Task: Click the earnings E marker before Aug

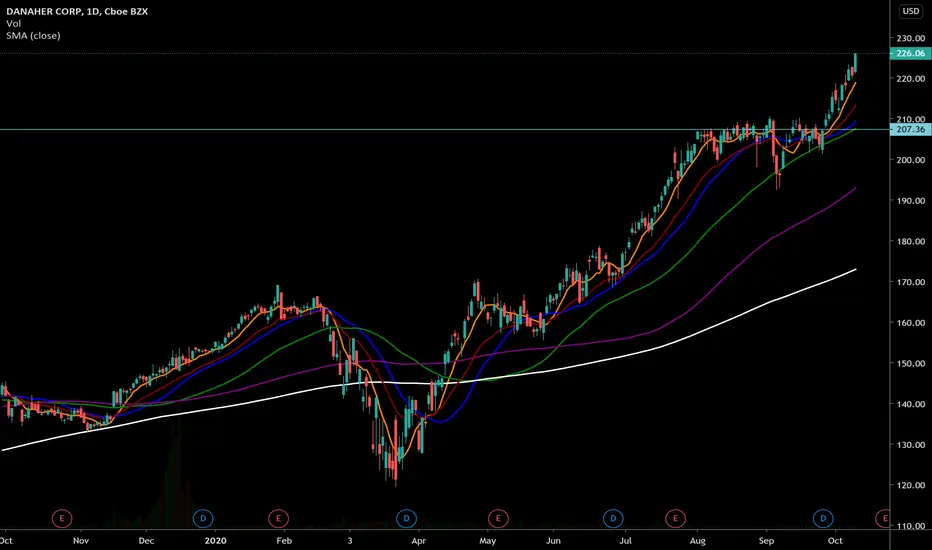Action: (675, 518)
